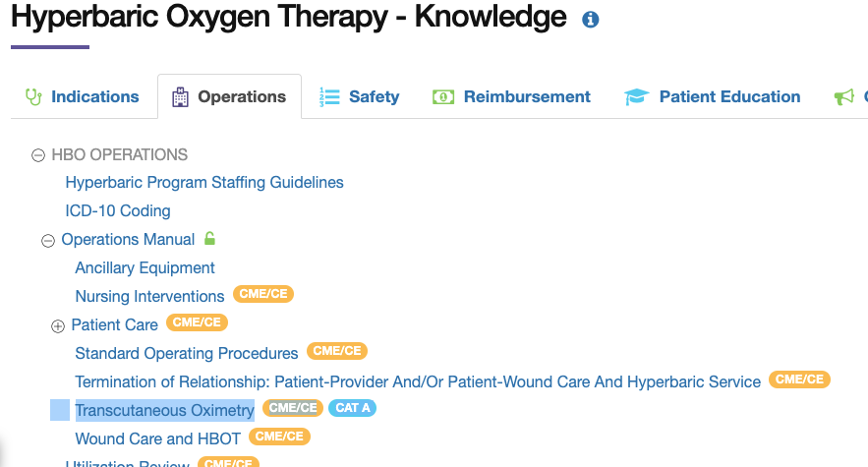This screenshot has width=868, height=467.
Task: Click the green megaphone icon
Action: pos(844,97)
